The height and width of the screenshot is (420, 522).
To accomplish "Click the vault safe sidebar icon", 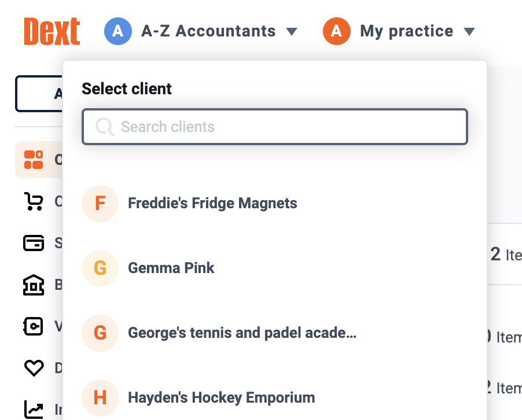I will 34,326.
